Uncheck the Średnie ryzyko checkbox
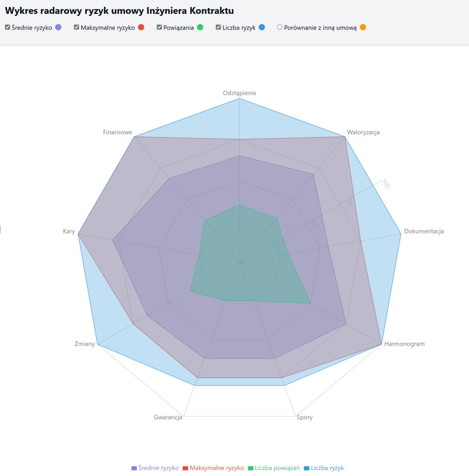This screenshot has width=469, height=476. pos(7,27)
